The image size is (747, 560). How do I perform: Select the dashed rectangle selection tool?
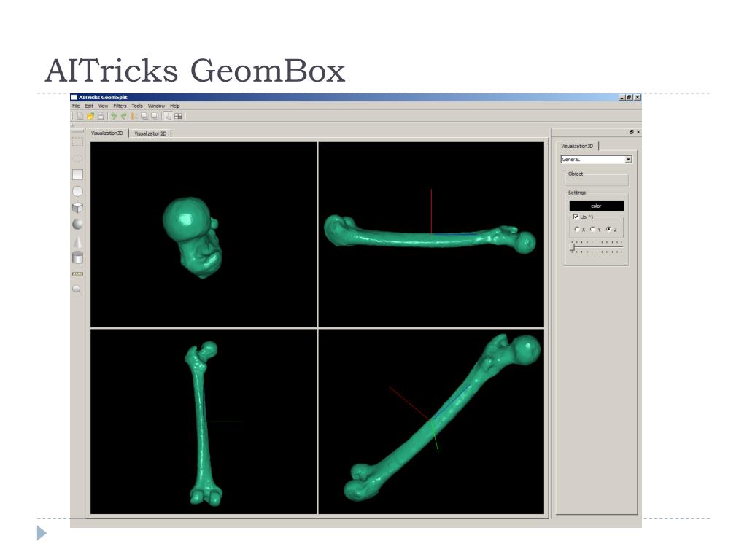(77, 141)
